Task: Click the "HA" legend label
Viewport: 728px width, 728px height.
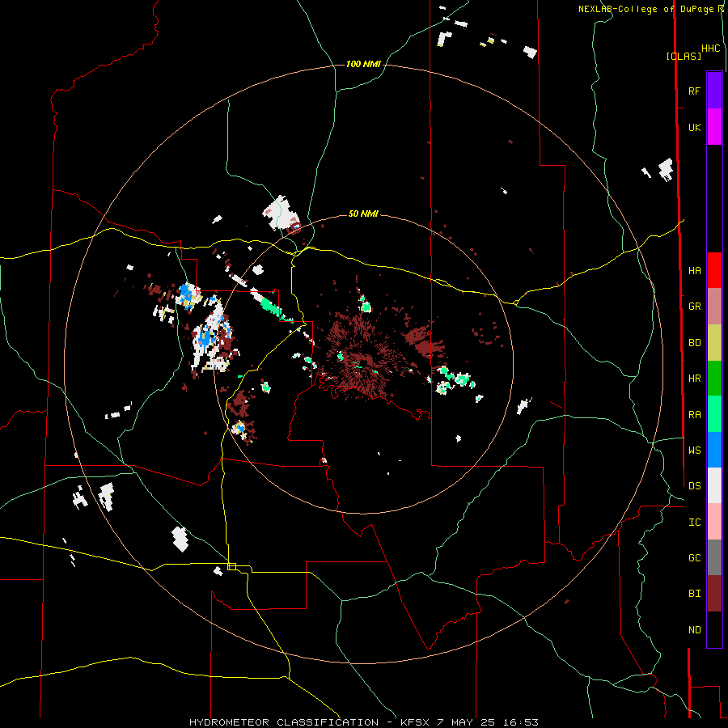Action: (x=694, y=271)
